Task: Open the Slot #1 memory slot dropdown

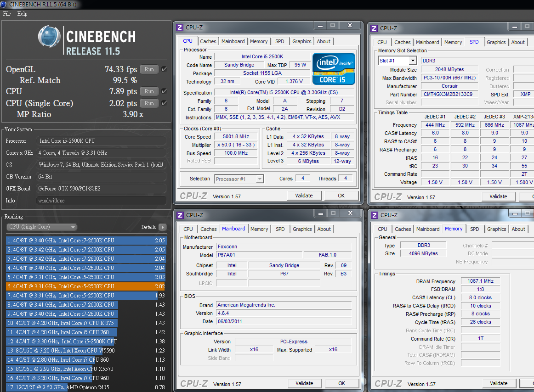Action: (413, 61)
